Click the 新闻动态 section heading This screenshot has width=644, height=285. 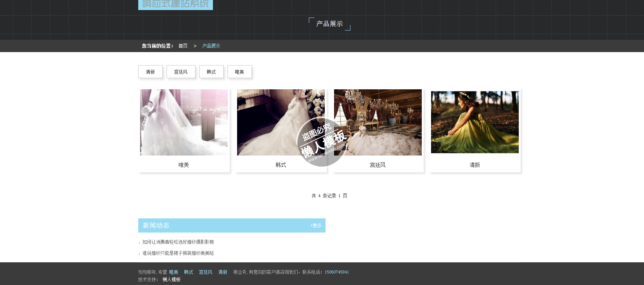(156, 225)
